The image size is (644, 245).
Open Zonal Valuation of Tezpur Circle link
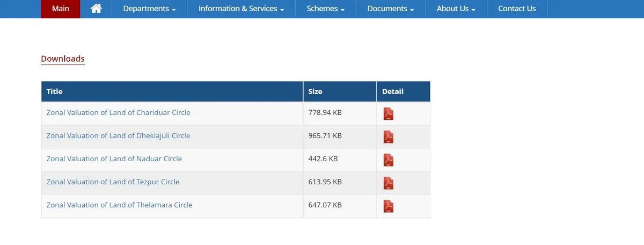point(113,182)
